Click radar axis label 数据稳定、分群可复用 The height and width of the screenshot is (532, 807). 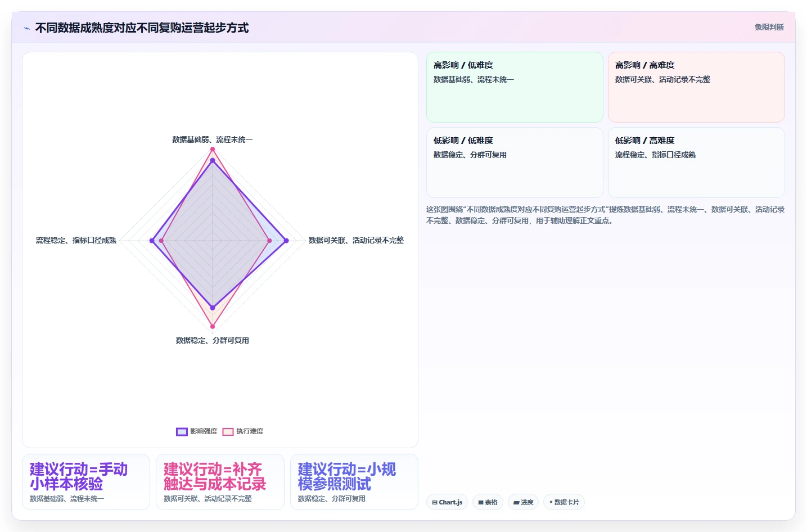213,340
